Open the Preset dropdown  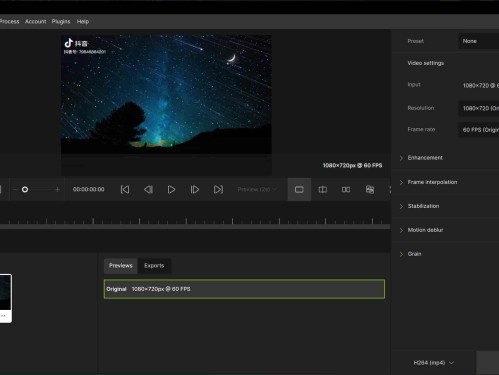(x=479, y=41)
